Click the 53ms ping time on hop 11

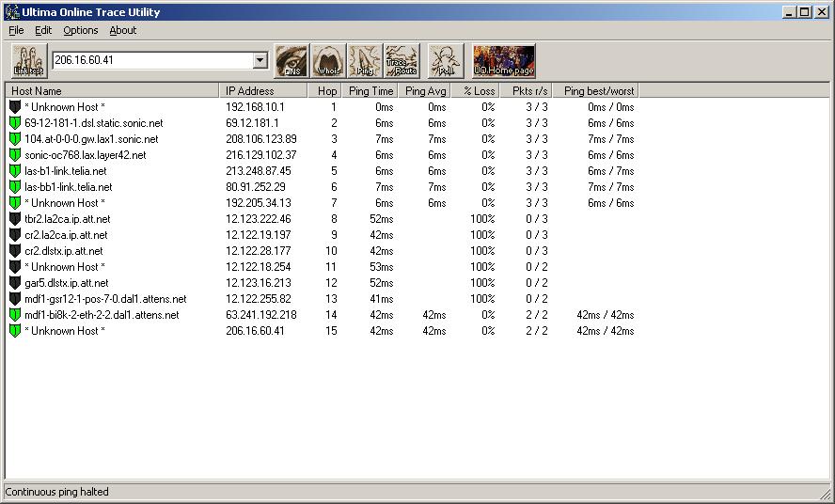381,267
